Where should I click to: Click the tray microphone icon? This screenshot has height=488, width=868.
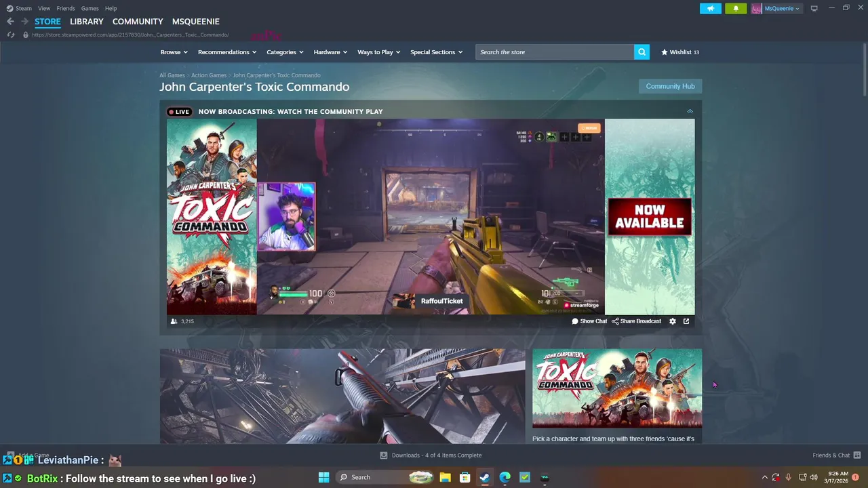point(788,477)
